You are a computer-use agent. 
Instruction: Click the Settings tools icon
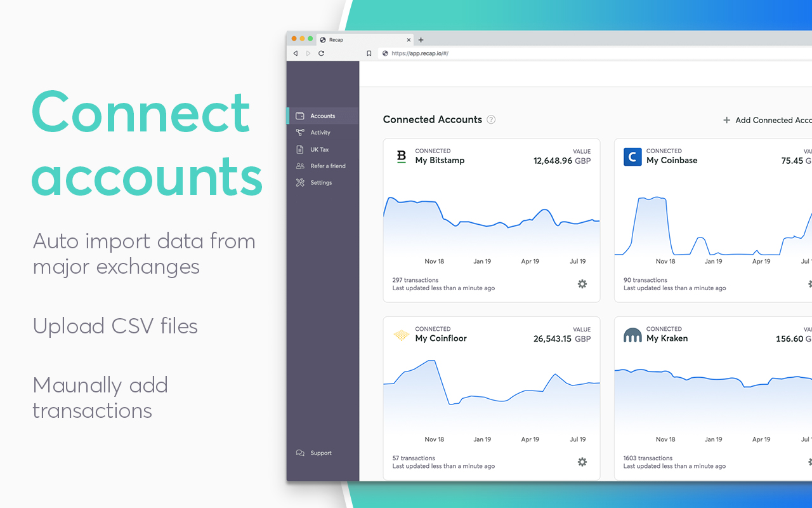click(x=300, y=182)
